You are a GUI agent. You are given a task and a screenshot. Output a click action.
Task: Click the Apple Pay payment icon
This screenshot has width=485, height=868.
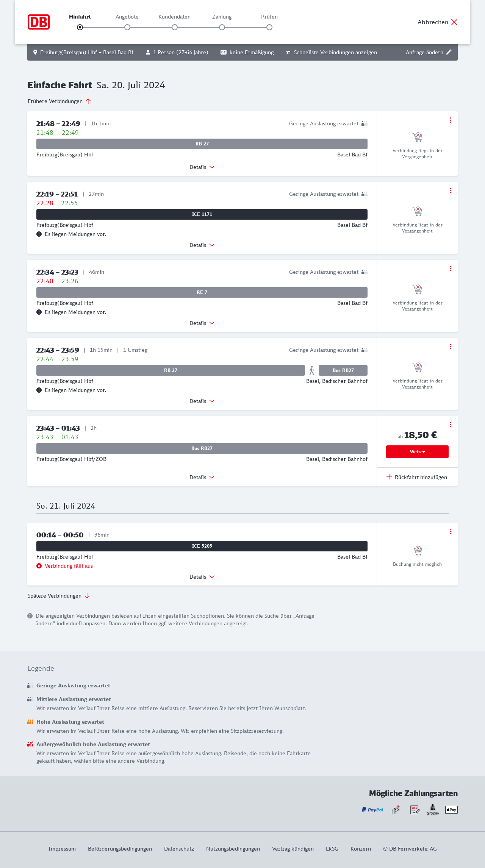pos(451,810)
